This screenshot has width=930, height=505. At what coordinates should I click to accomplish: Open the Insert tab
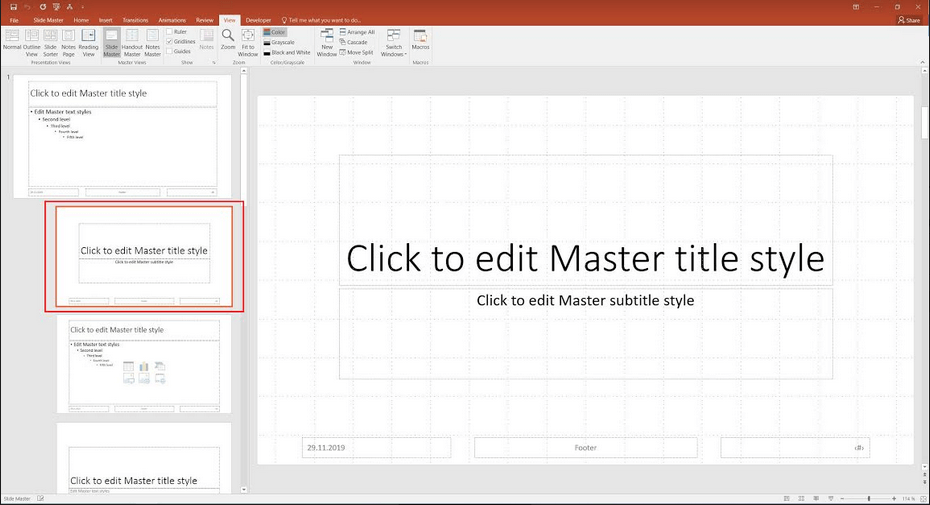click(x=106, y=20)
